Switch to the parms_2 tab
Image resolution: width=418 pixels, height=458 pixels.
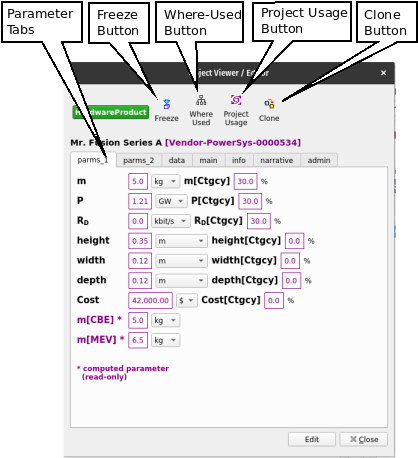coord(139,160)
